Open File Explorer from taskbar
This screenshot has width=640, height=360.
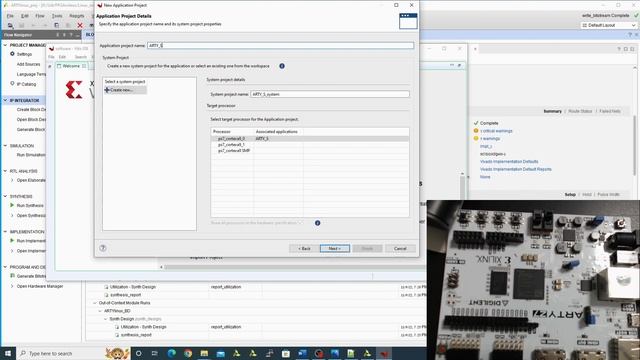(x=204, y=353)
